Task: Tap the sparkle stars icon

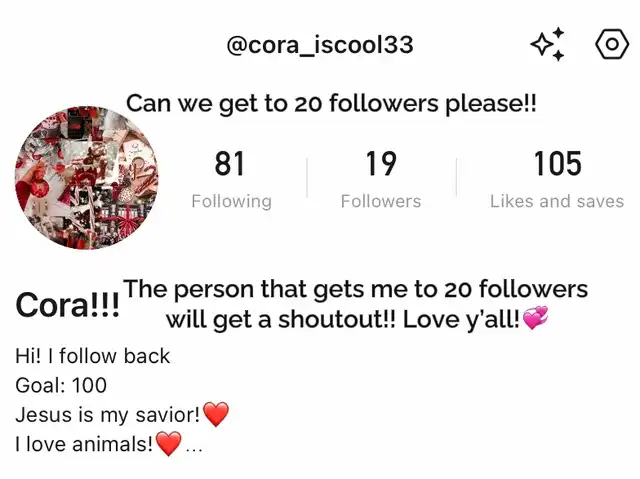Action: tap(548, 44)
